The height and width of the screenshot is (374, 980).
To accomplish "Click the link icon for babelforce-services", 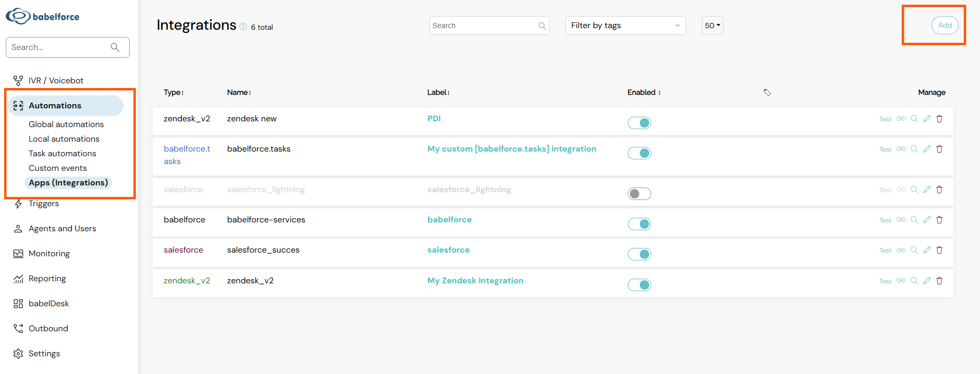I will [901, 220].
